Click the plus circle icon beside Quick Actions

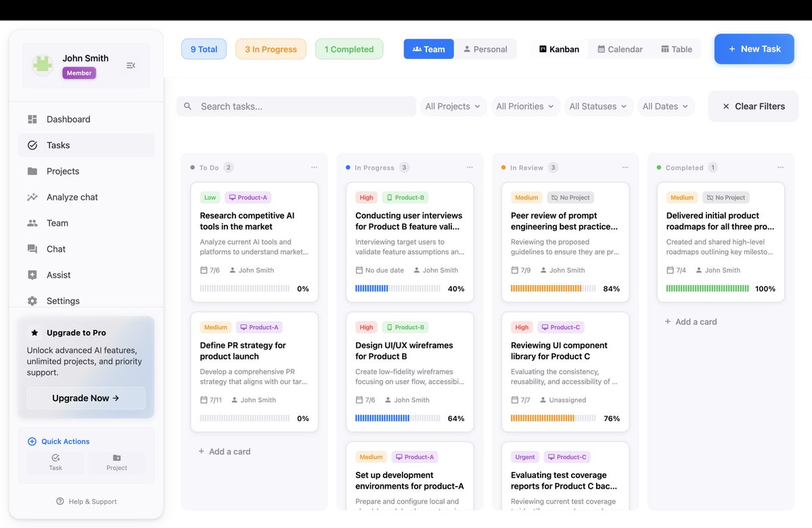32,441
